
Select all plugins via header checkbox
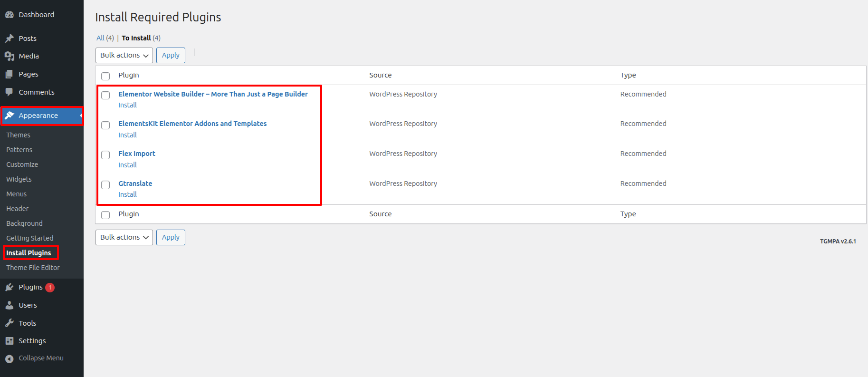coord(105,76)
